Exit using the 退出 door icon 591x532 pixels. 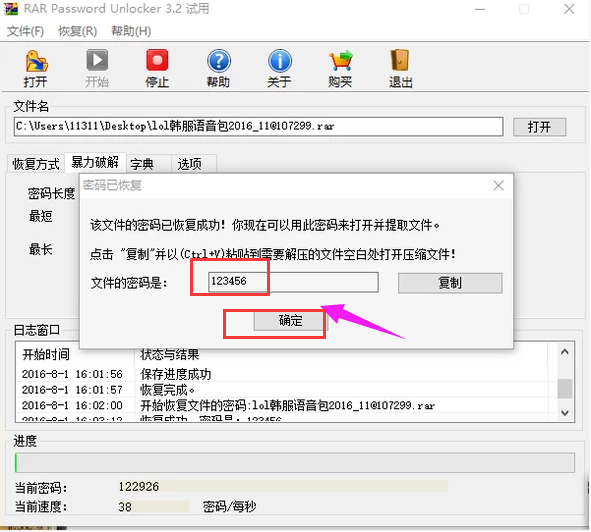coord(400,60)
